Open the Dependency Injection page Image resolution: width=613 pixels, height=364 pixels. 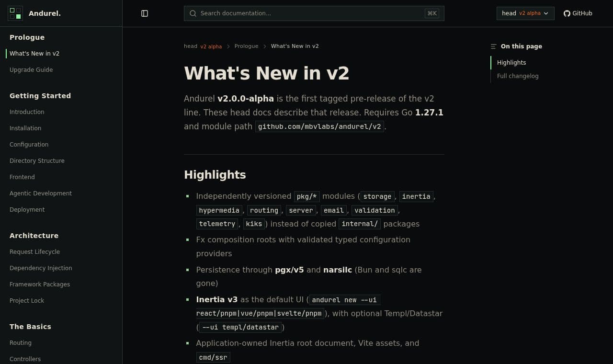click(41, 268)
